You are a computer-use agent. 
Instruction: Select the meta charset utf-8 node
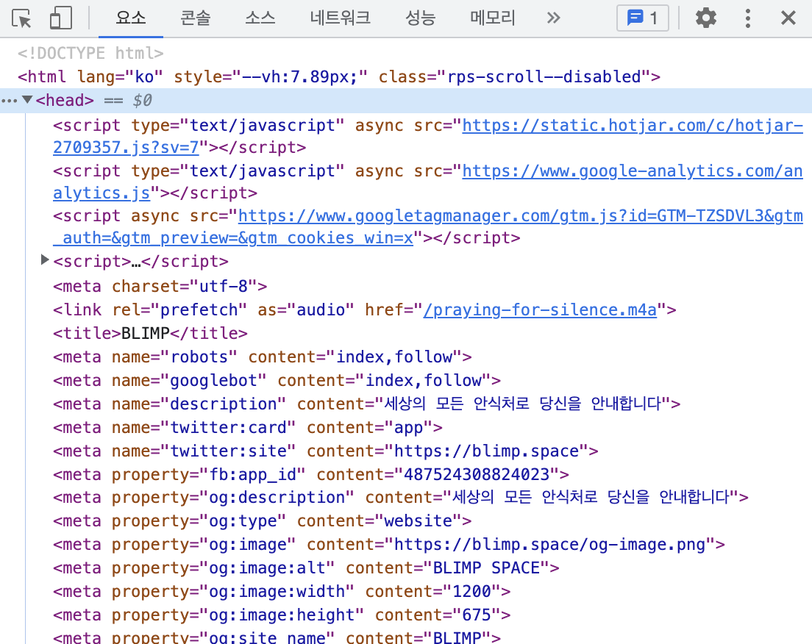coord(160,286)
